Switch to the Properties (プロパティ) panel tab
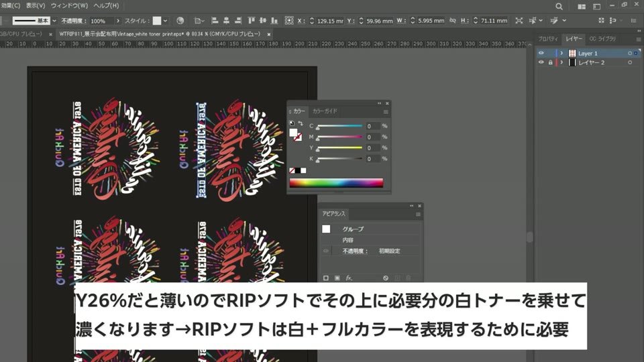644x362 pixels. click(548, 39)
